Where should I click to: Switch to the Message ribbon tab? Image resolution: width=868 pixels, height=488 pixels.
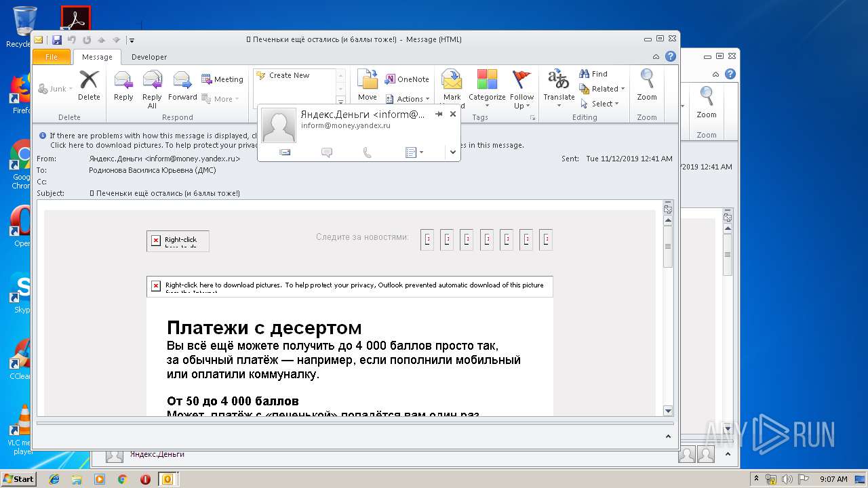click(97, 57)
